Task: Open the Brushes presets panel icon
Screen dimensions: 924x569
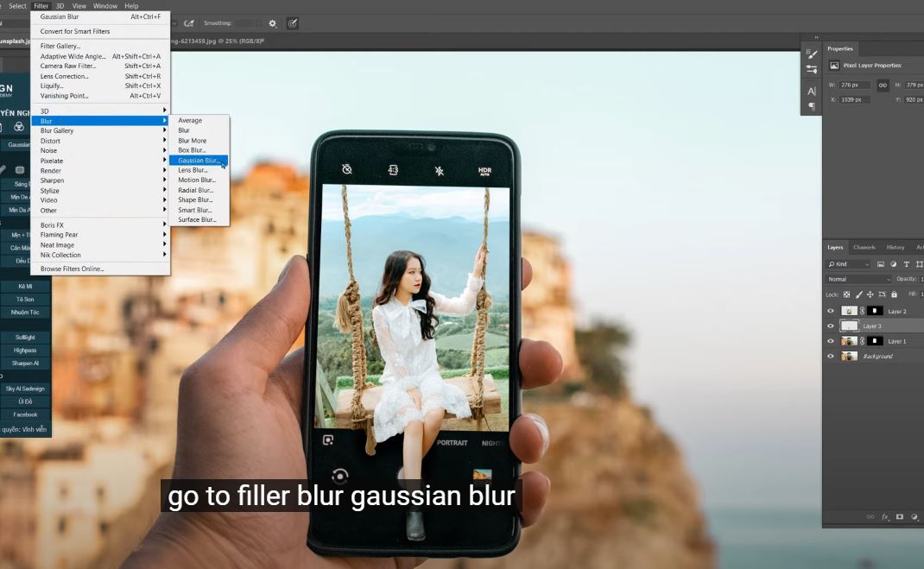Action: click(x=812, y=69)
